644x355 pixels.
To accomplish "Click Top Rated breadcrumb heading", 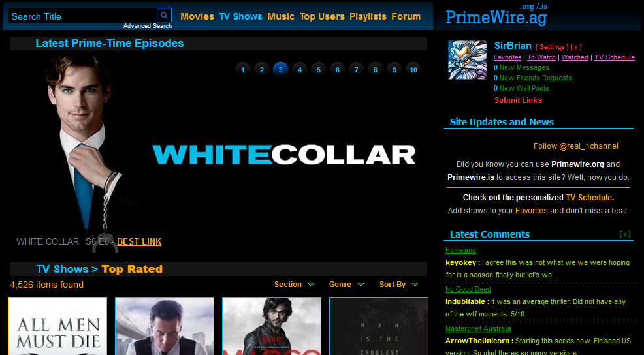I will tap(132, 270).
